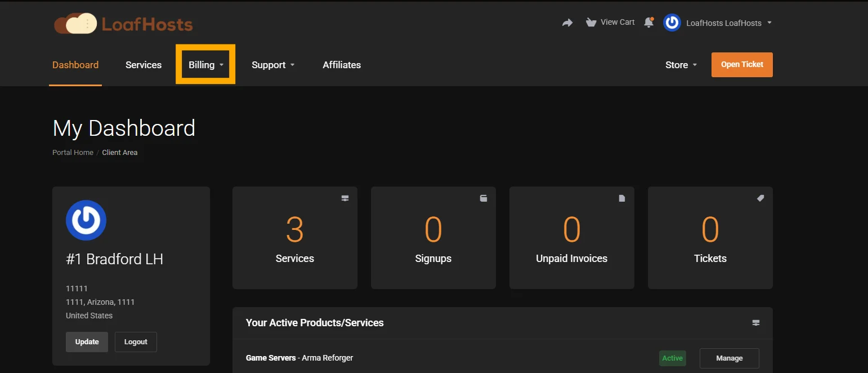Click the share arrow icon in the header
Viewport: 868px width, 373px height.
pyautogui.click(x=567, y=22)
